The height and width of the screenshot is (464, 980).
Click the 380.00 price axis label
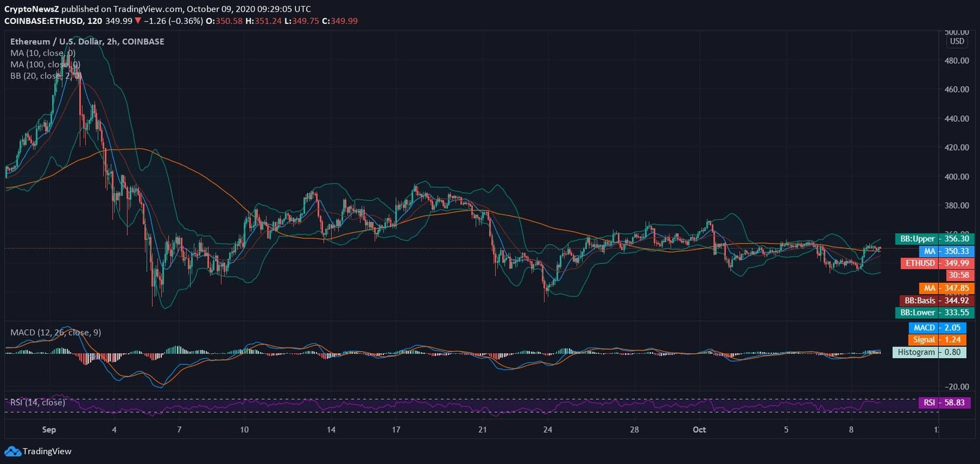957,206
